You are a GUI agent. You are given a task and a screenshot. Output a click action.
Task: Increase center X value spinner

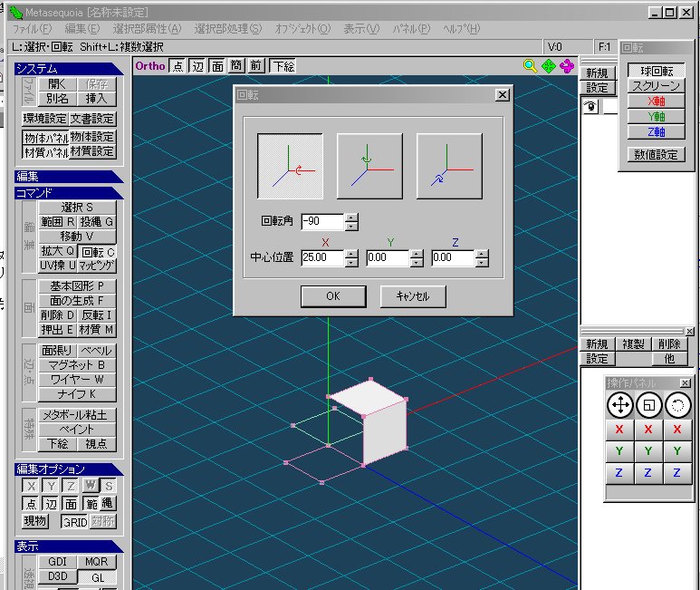(351, 254)
